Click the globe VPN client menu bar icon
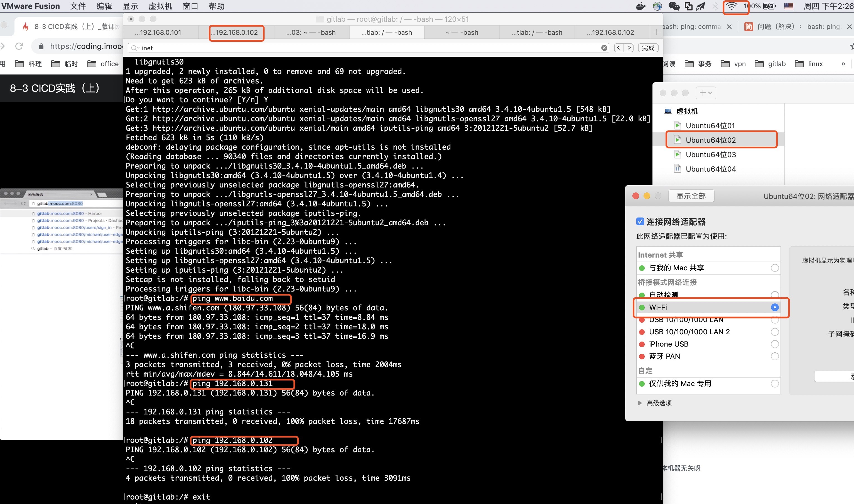Viewport: 854px width, 504px height. [x=657, y=6]
